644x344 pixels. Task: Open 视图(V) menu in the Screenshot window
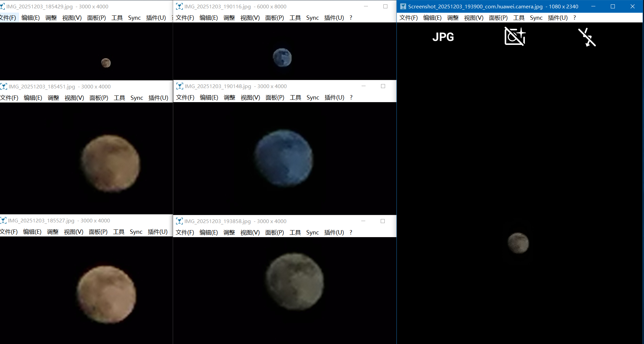point(474,18)
